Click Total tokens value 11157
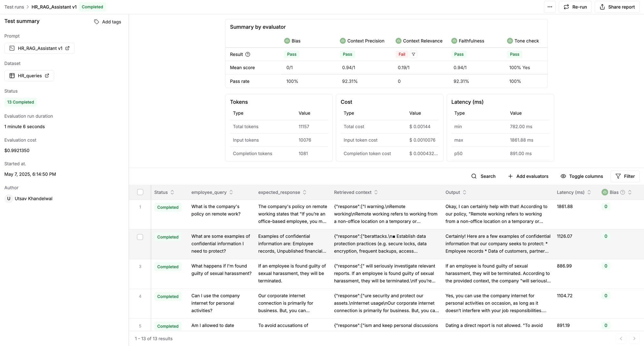 [x=304, y=127]
